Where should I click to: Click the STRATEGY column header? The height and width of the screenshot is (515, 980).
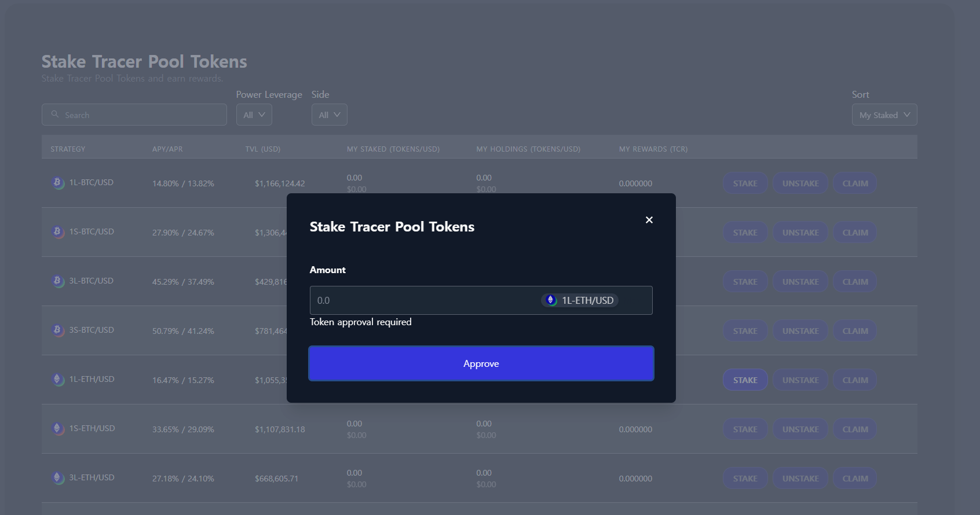click(68, 149)
